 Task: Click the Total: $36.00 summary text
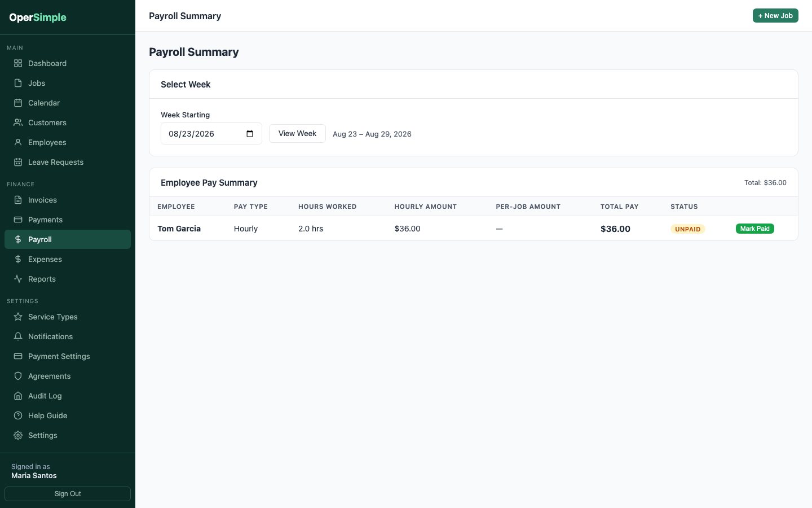pyautogui.click(x=765, y=183)
